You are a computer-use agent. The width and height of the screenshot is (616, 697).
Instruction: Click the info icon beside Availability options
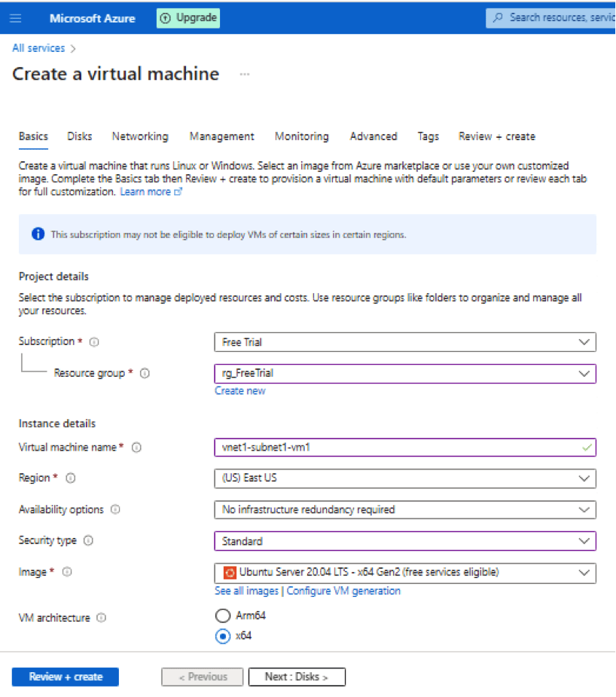[x=115, y=510]
